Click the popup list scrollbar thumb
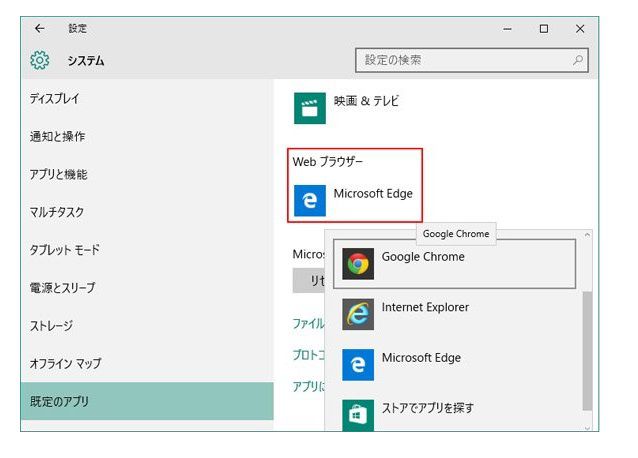 [x=587, y=351]
